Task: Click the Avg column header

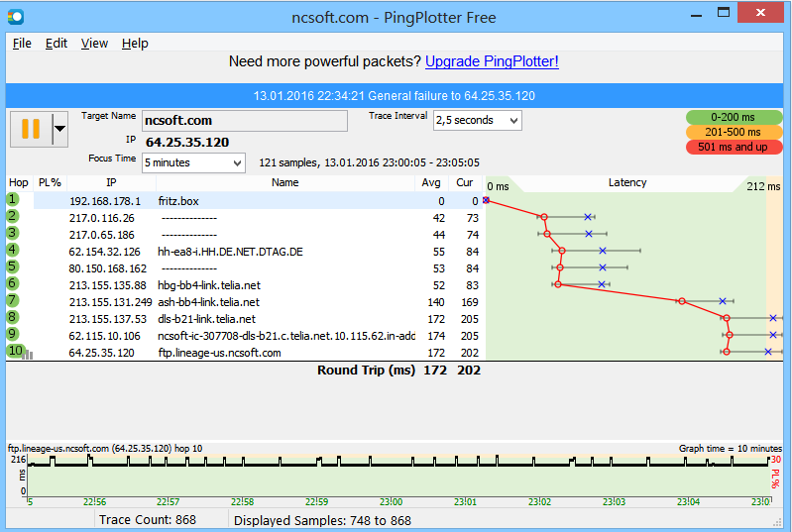Action: (x=430, y=182)
